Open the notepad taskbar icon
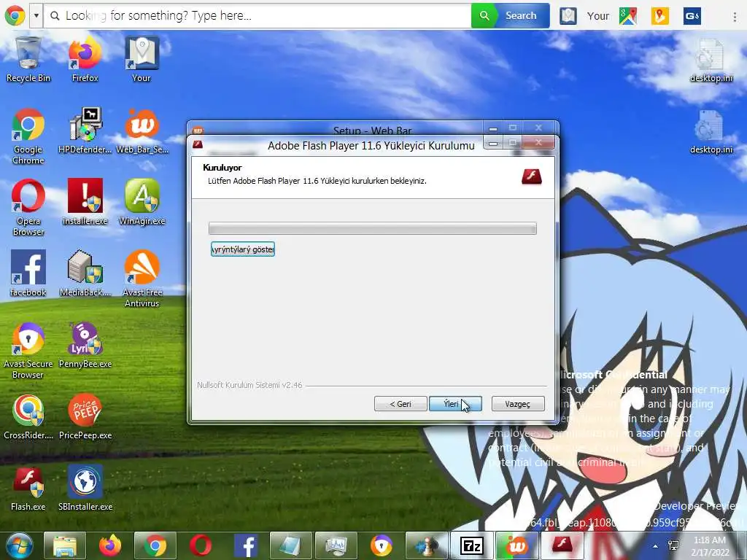The height and width of the screenshot is (560, 747). coord(291,545)
